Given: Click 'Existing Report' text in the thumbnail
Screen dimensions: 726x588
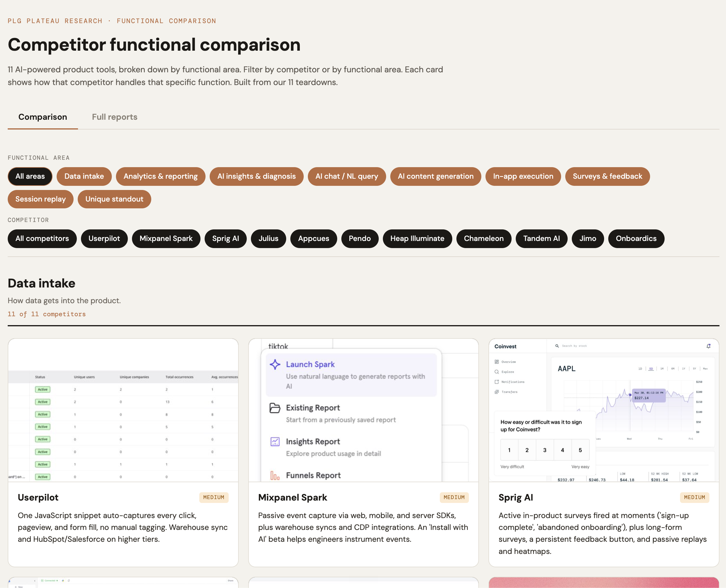Looking at the screenshot, I should click(313, 408).
